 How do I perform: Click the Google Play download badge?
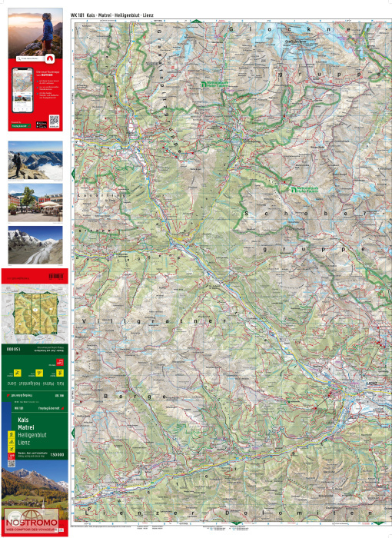(42, 127)
